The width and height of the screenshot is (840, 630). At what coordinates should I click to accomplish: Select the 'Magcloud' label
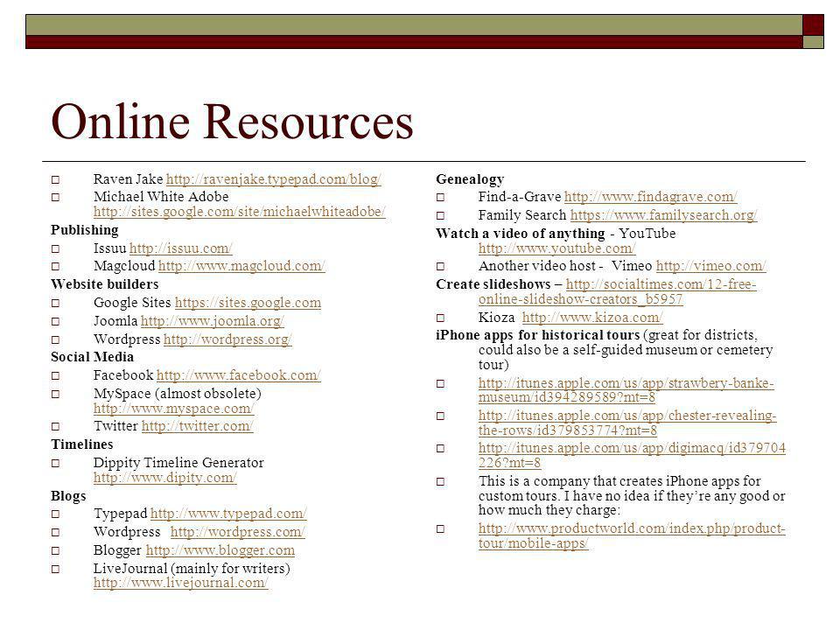click(124, 266)
